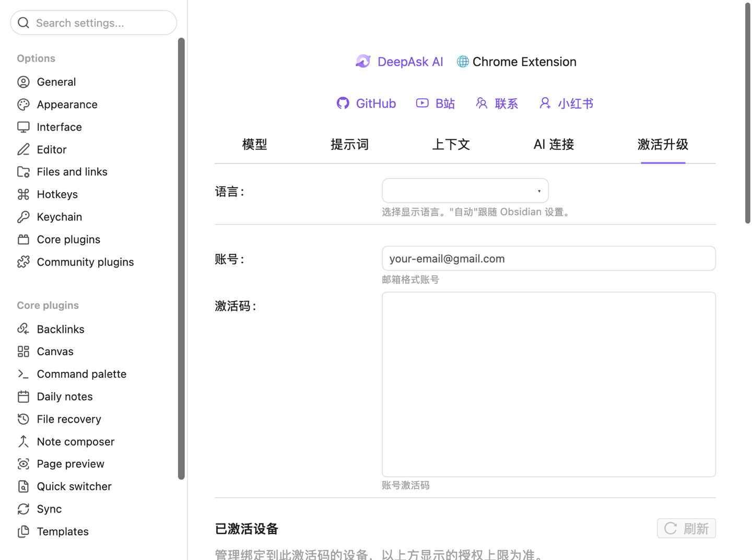The image size is (752, 560).
Task: Open the 语言 language dropdown
Action: click(x=465, y=191)
